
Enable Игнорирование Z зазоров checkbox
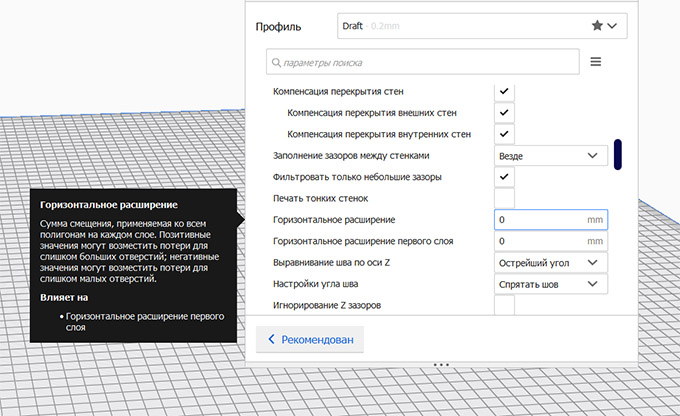coord(504,305)
